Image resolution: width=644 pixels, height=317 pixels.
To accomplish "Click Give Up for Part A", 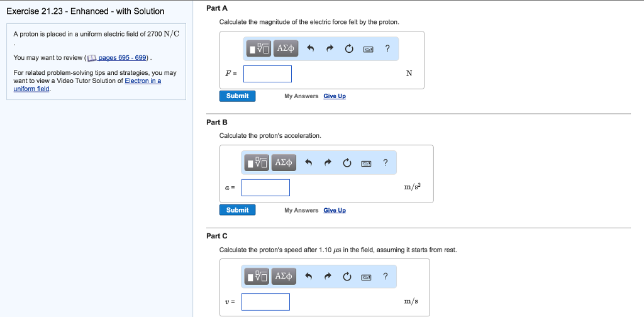I will [335, 96].
